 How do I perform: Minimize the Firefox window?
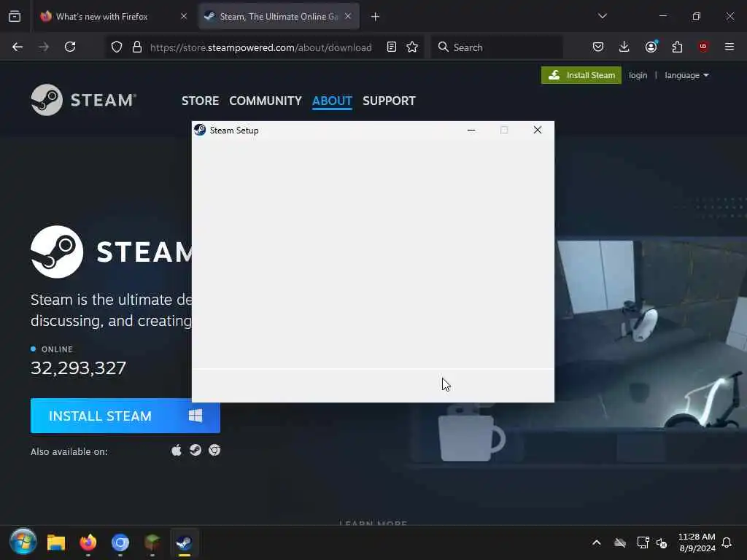[x=663, y=16]
